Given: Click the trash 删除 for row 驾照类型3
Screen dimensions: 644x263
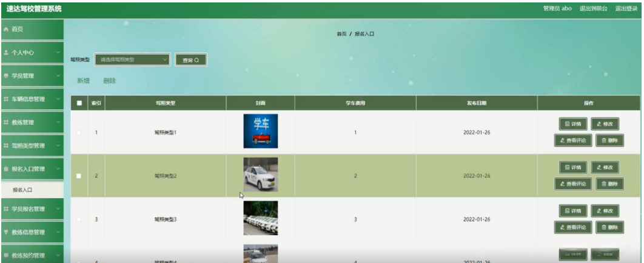Looking at the screenshot, I should tap(609, 227).
